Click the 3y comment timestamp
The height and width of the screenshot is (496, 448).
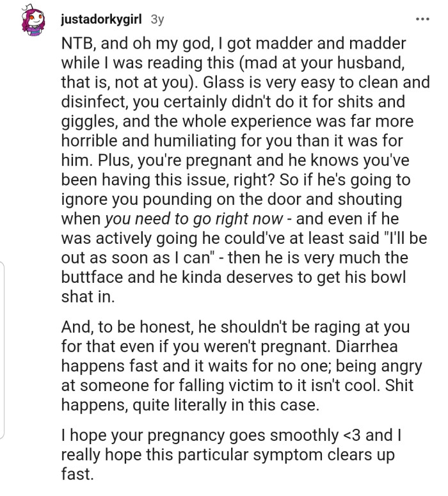[x=157, y=20]
